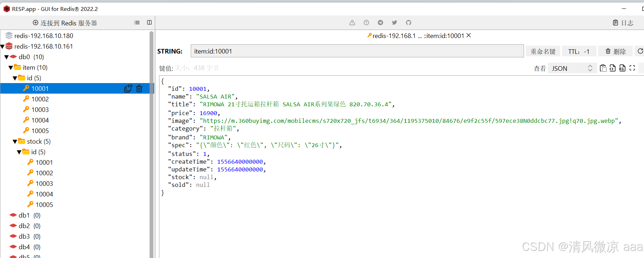
Task: Open the 日志 log button
Action: [623, 23]
